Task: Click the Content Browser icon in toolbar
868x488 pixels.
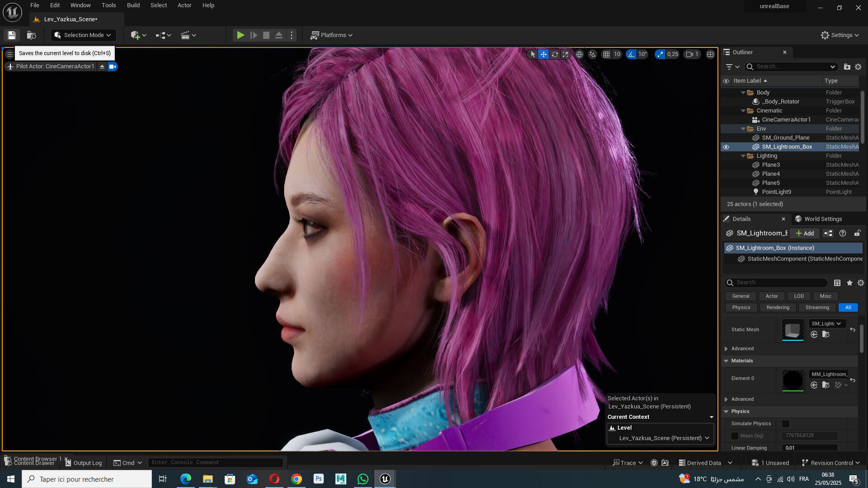Action: pyautogui.click(x=31, y=35)
